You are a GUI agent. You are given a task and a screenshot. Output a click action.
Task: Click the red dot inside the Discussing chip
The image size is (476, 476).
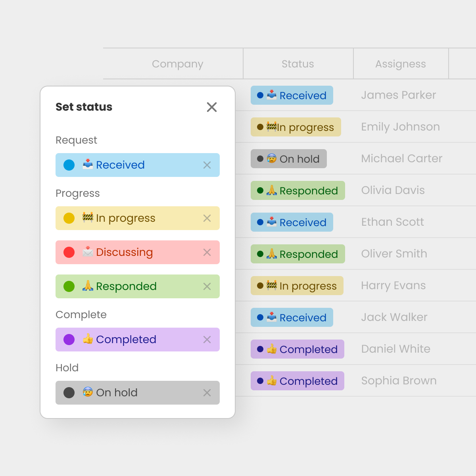pos(69,252)
